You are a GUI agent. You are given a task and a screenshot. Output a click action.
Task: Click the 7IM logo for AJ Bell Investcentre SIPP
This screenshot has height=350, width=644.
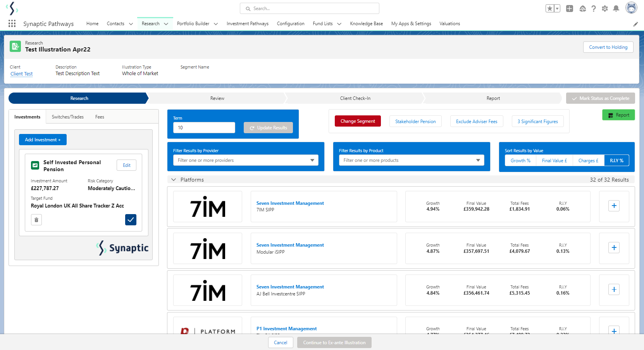[x=208, y=290]
